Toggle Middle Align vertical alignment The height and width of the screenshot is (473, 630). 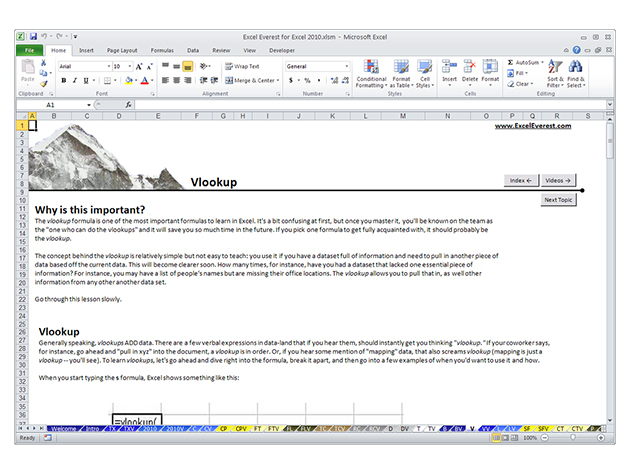(x=176, y=66)
